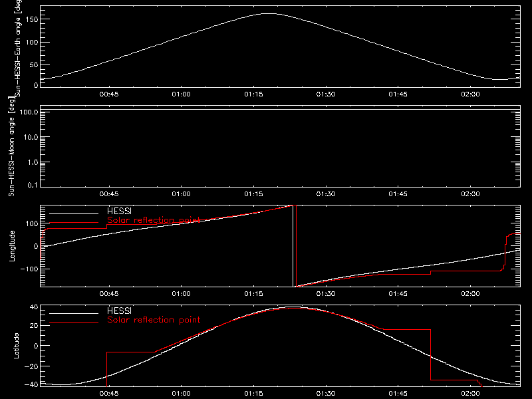The height and width of the screenshot is (399, 532).
Task: Click red legend line in Latitude plot
Action: tap(74, 323)
